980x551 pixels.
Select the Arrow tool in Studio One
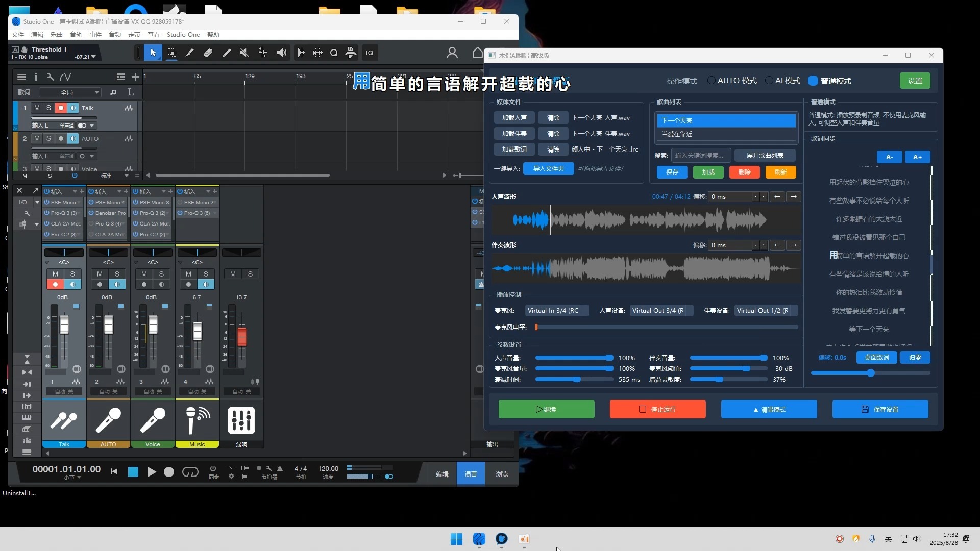153,53
